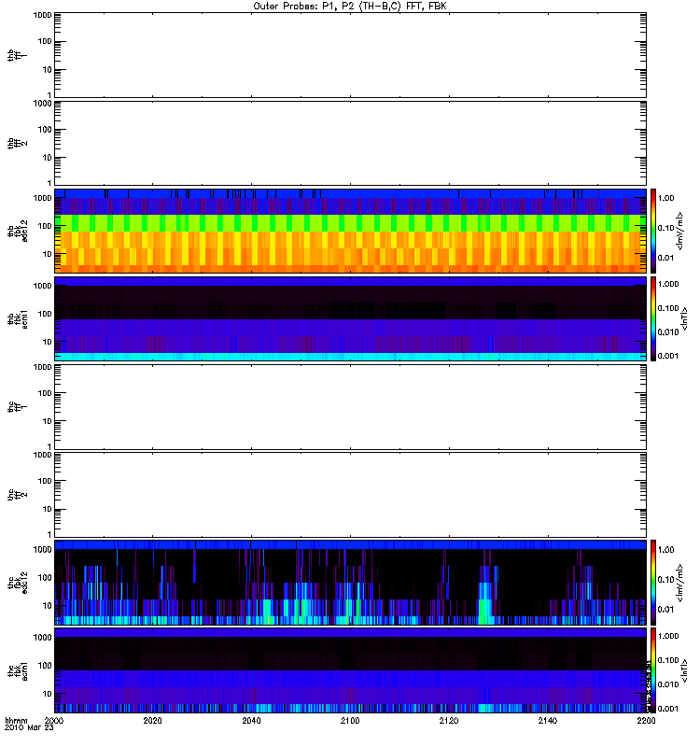The height and width of the screenshot is (747, 700).
Task: Click the 2000 time axis label
Action: 54,720
